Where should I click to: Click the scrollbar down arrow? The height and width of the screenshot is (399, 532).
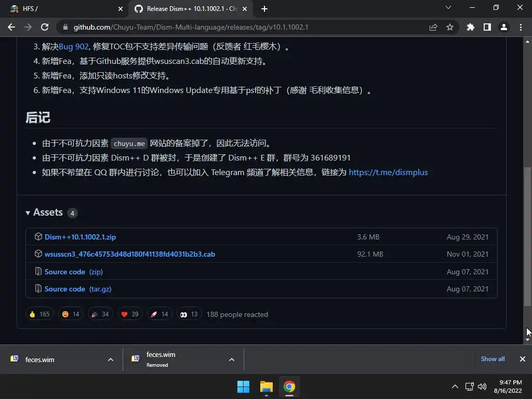(x=527, y=340)
